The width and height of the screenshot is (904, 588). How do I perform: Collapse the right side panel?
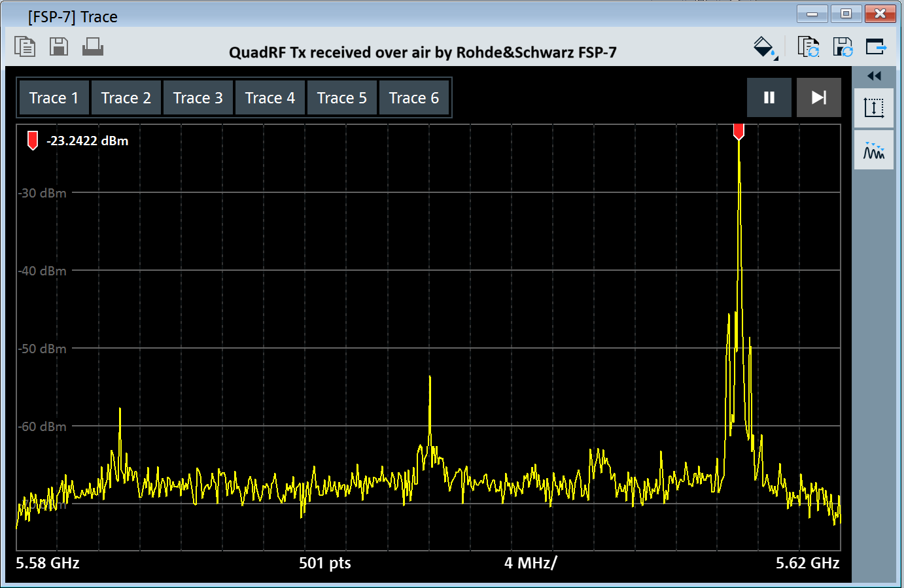pyautogui.click(x=874, y=76)
